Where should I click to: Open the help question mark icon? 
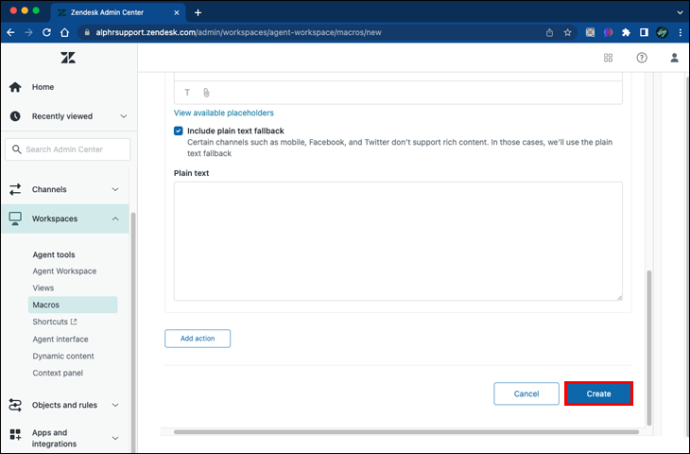pyautogui.click(x=642, y=58)
